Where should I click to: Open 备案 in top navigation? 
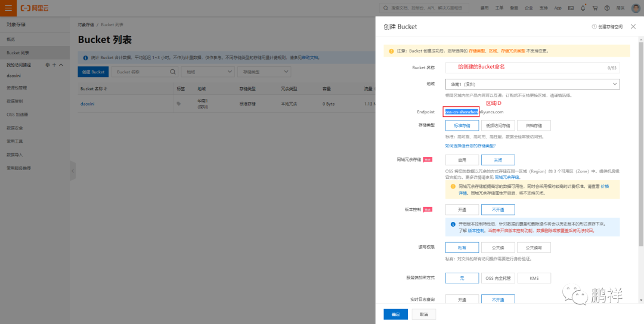tap(514, 8)
